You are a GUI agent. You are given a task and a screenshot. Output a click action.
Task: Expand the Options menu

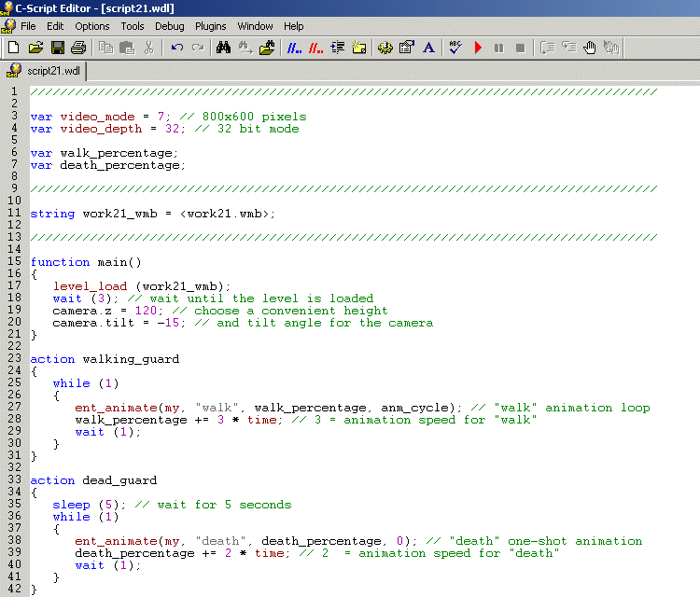pyautogui.click(x=91, y=26)
